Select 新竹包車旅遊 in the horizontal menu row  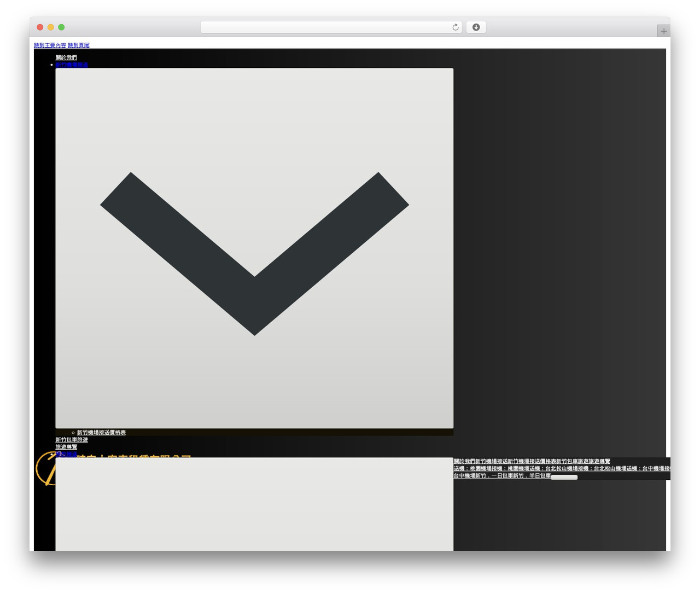(x=572, y=462)
